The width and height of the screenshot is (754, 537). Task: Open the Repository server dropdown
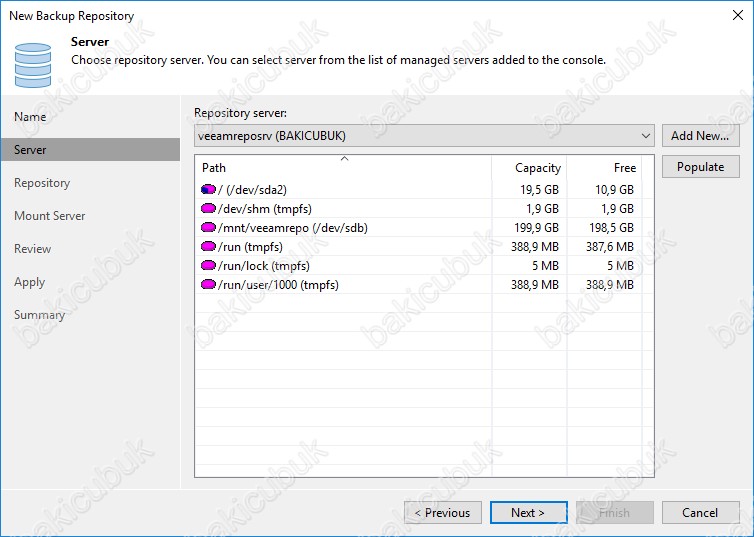click(424, 136)
